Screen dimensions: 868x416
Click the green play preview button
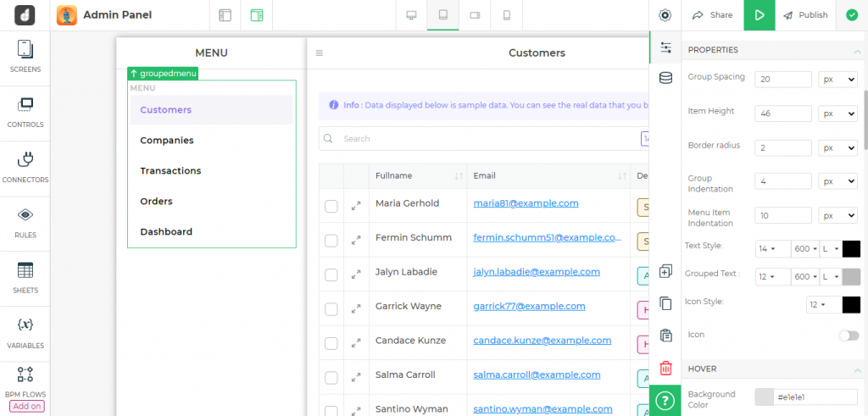point(759,15)
